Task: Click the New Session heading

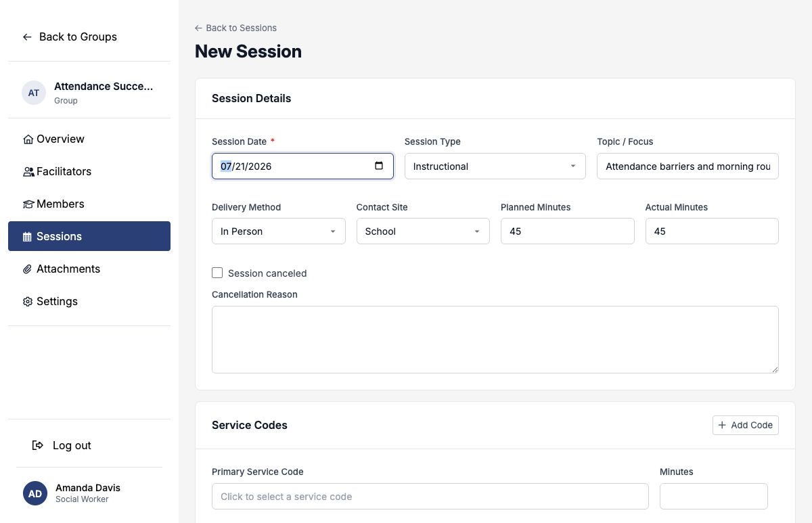Action: (248, 51)
